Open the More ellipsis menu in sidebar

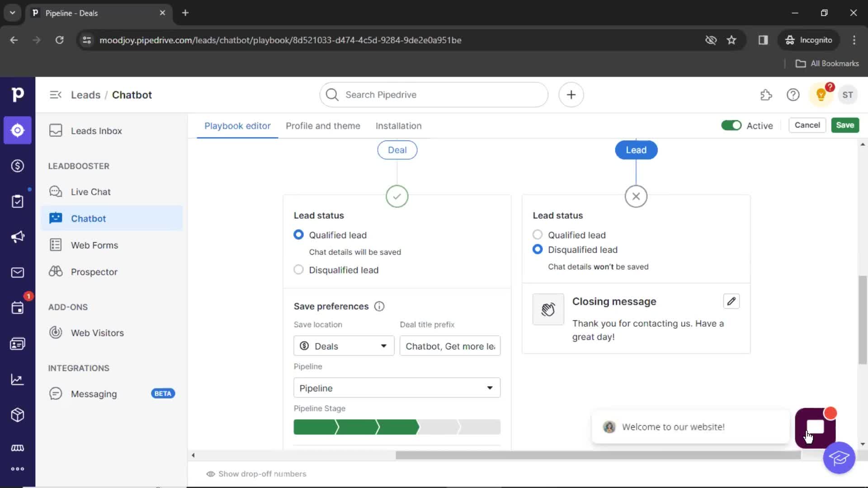click(x=17, y=469)
